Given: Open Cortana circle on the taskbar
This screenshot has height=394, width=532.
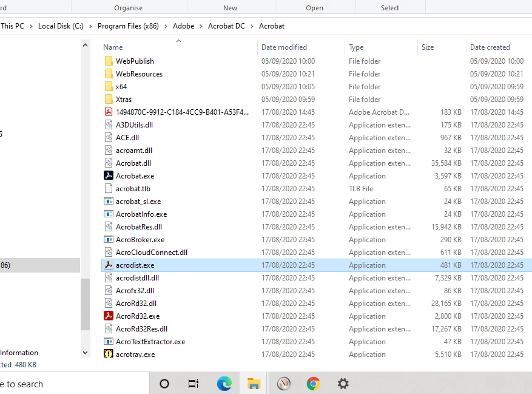Looking at the screenshot, I should [164, 384].
